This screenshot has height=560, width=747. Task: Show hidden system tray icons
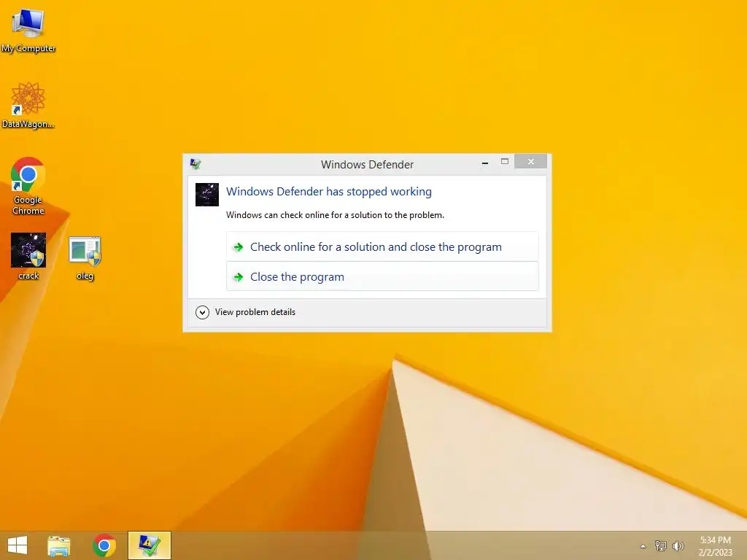point(643,546)
